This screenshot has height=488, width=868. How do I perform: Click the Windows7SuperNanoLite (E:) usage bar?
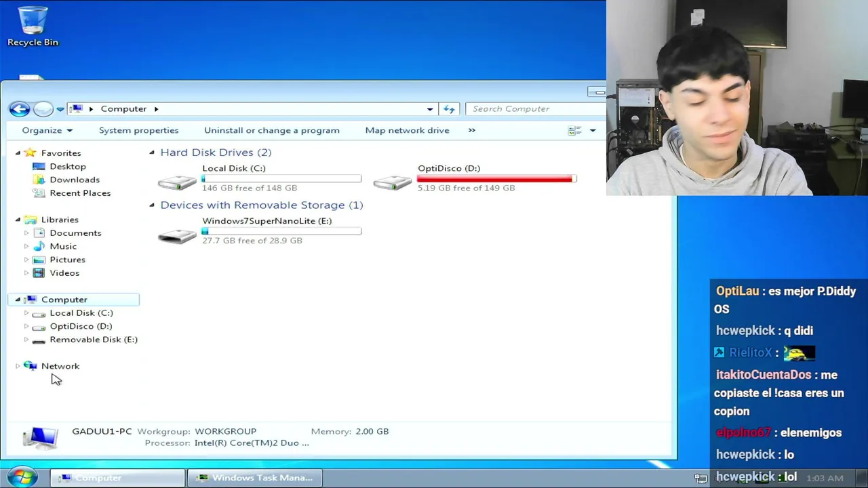[281, 231]
